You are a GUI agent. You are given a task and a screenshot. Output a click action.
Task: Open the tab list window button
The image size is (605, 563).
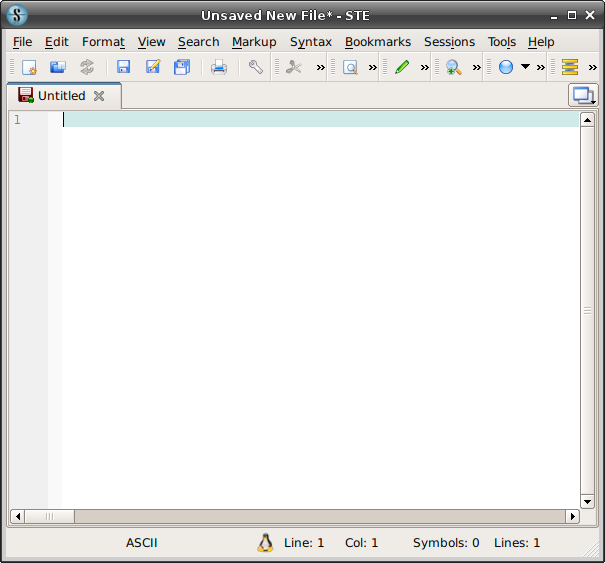pos(583,95)
